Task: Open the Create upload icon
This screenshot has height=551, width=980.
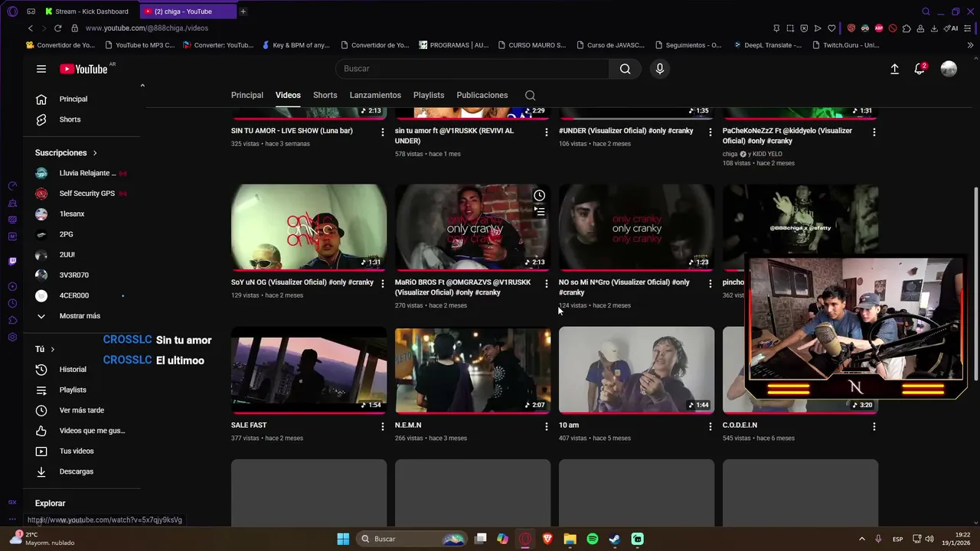Action: 894,69
